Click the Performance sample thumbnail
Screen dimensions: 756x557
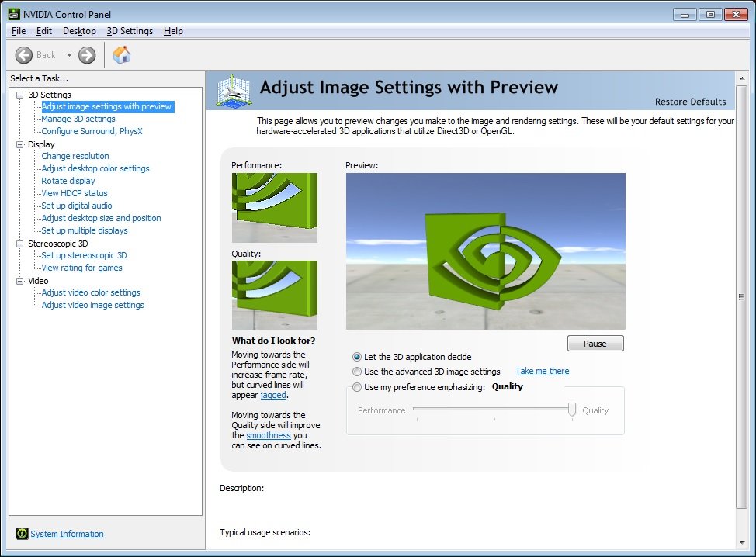click(274, 208)
